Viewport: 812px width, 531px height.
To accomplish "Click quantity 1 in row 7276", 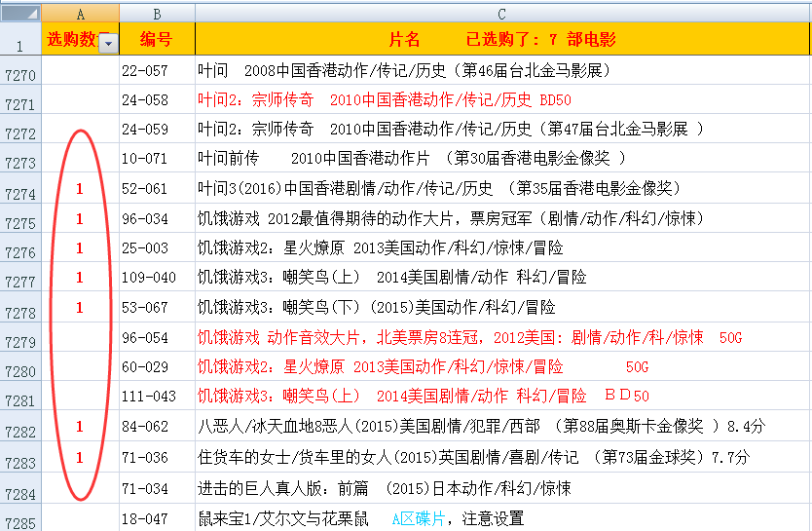I will tap(80, 247).
